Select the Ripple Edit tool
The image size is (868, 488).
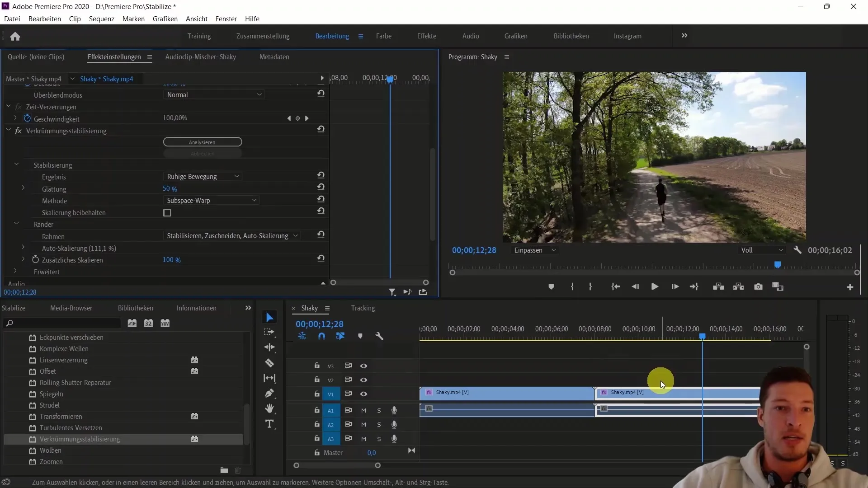(269, 347)
